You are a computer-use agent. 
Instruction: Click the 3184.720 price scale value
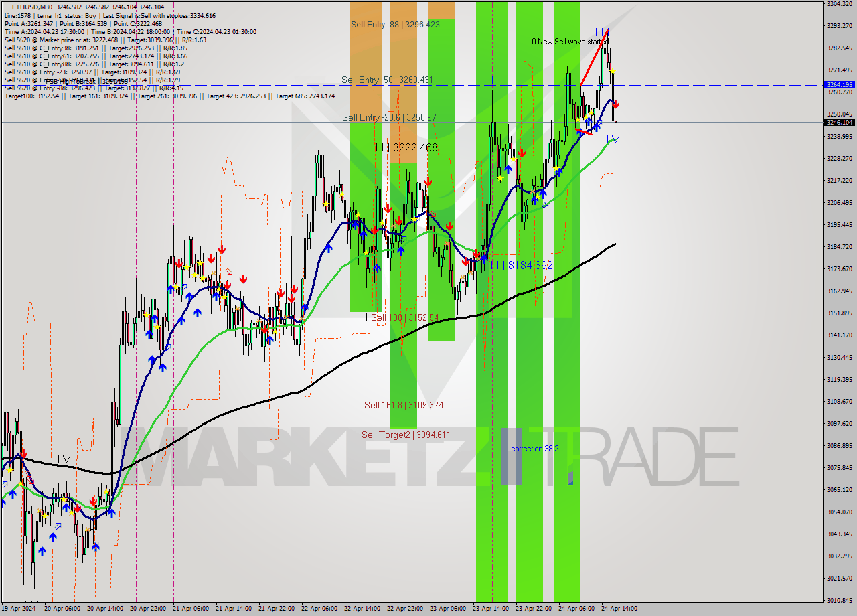click(840, 247)
